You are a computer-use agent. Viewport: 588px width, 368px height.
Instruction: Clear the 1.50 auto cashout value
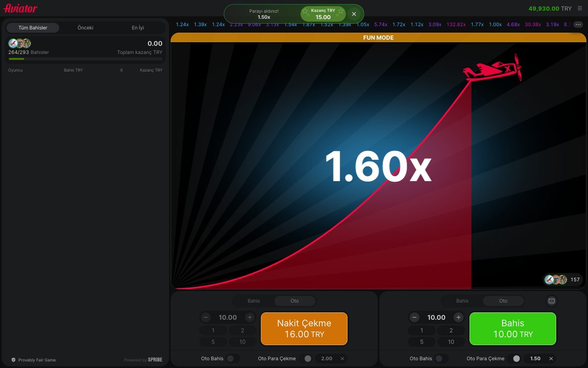[551, 359]
